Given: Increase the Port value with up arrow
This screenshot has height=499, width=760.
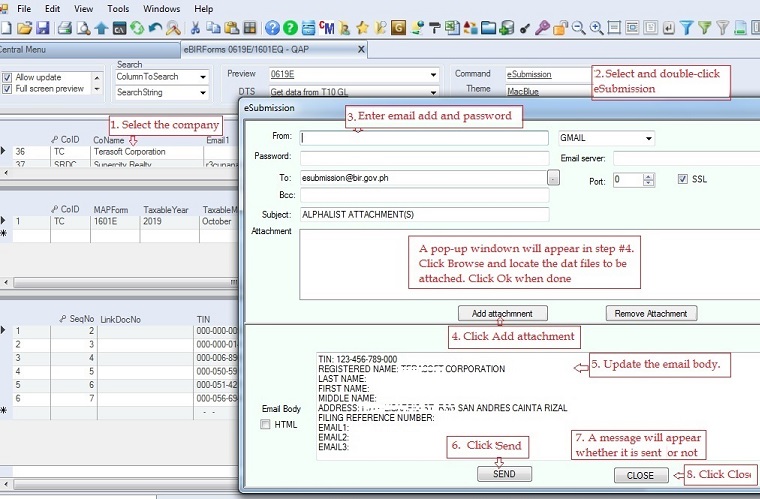Looking at the screenshot, I should (x=649, y=176).
